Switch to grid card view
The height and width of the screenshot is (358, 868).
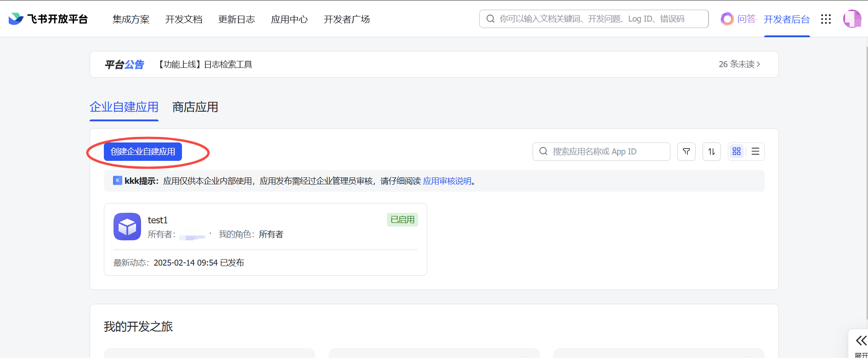[737, 152]
